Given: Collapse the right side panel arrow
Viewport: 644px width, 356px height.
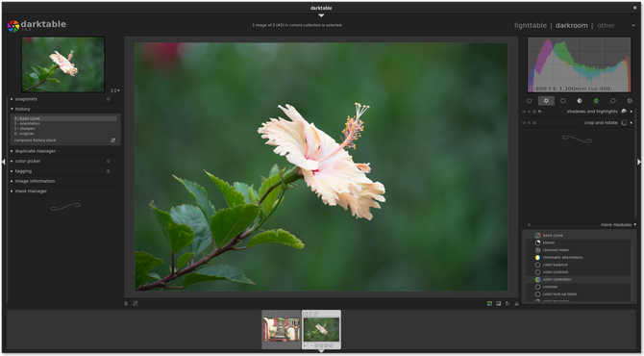Looking at the screenshot, I should tap(639, 162).
